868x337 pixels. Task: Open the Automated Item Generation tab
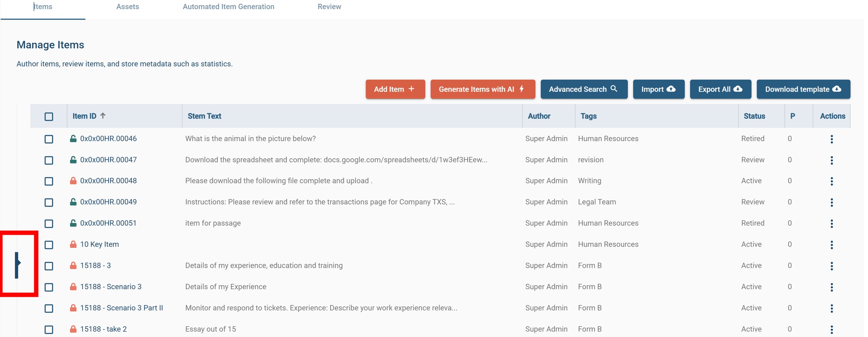(x=228, y=7)
